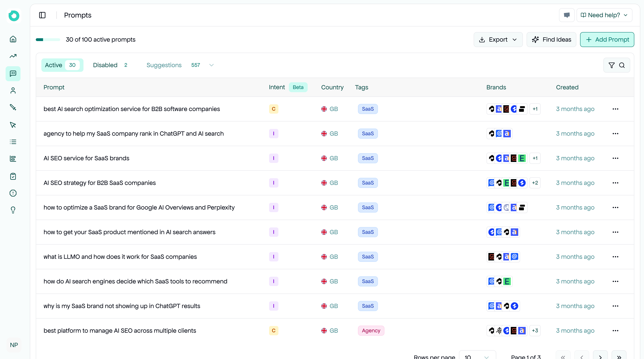Expand +1 brands in 'best AI search optimization' row
This screenshot has height=359, width=644.
click(x=535, y=109)
